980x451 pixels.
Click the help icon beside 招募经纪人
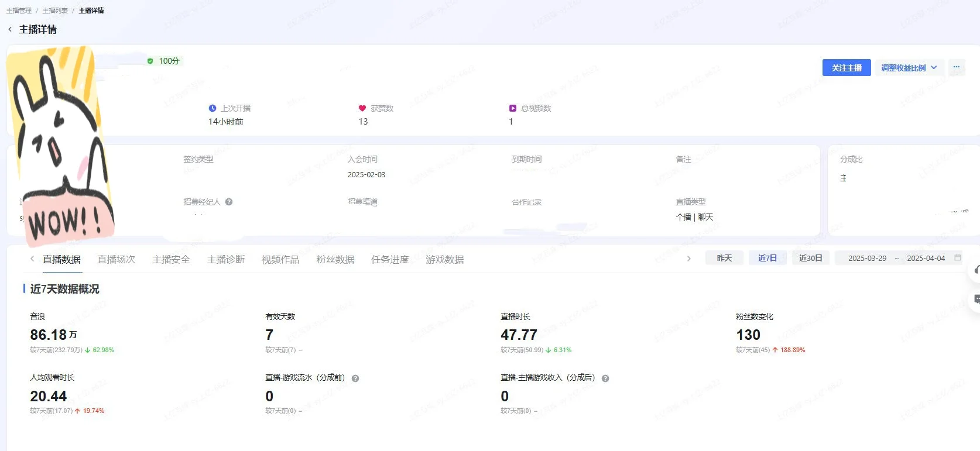click(229, 202)
